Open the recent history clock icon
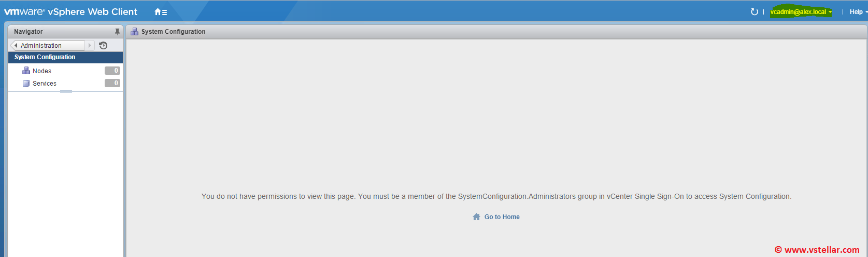Screen dimensions: 868x257 pos(103,46)
